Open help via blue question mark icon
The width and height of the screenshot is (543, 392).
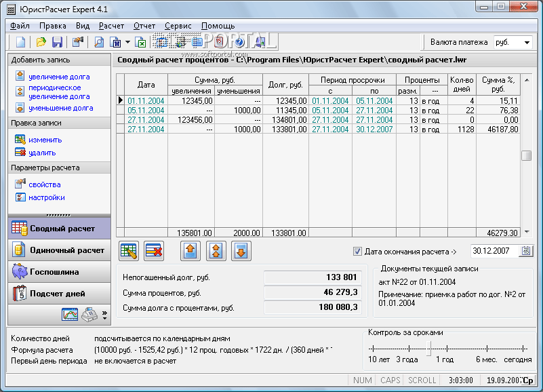pos(239,42)
